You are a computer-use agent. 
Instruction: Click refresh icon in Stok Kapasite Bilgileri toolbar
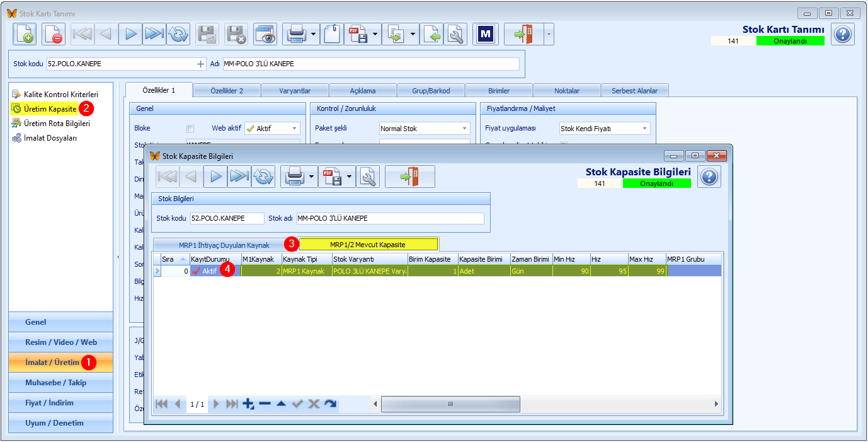tap(263, 177)
